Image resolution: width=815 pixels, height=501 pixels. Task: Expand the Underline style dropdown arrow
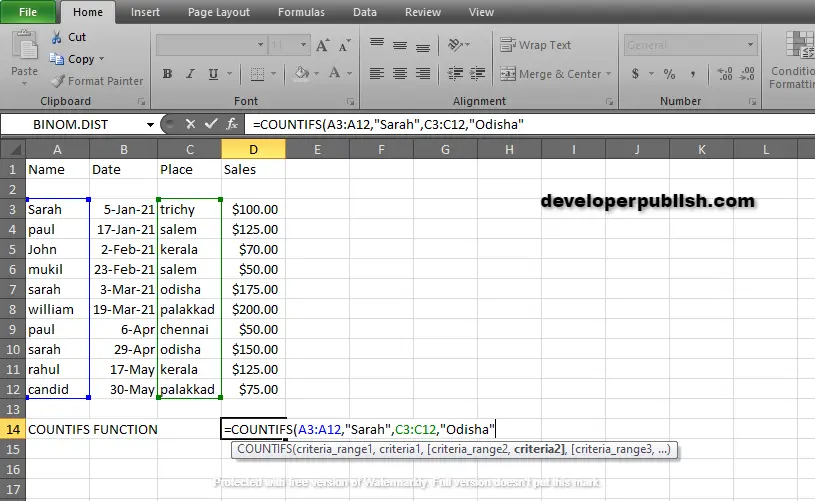click(229, 74)
